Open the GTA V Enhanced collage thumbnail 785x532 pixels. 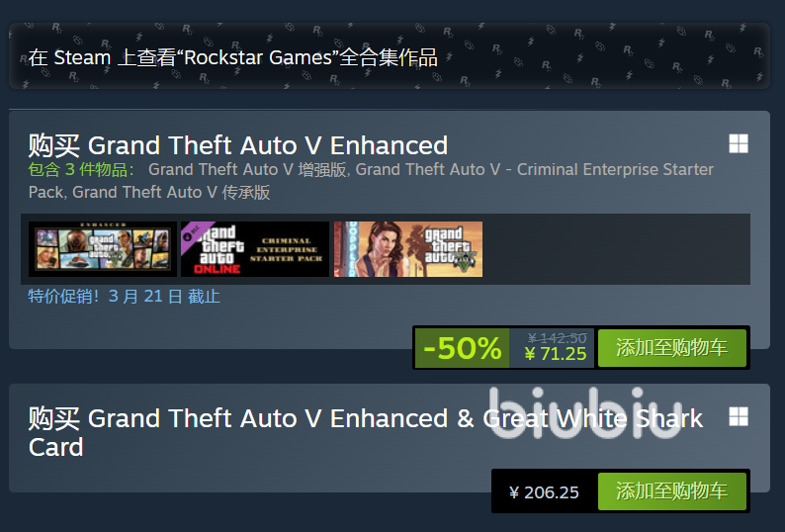click(x=103, y=249)
